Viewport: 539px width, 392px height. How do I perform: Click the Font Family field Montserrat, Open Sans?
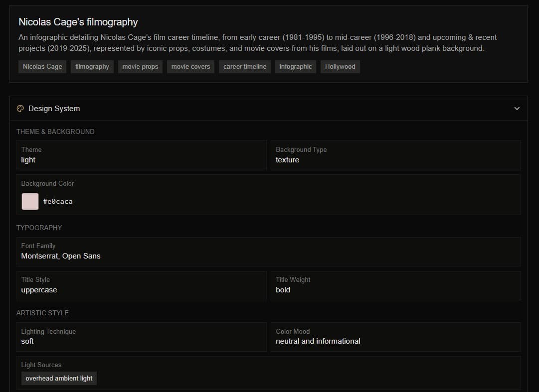[268, 252]
